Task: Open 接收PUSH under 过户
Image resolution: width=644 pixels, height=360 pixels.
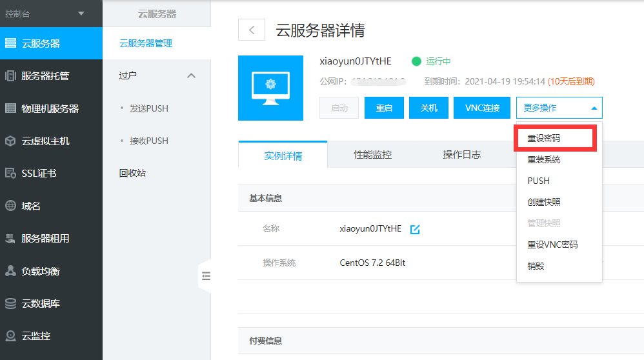Action: (x=148, y=141)
